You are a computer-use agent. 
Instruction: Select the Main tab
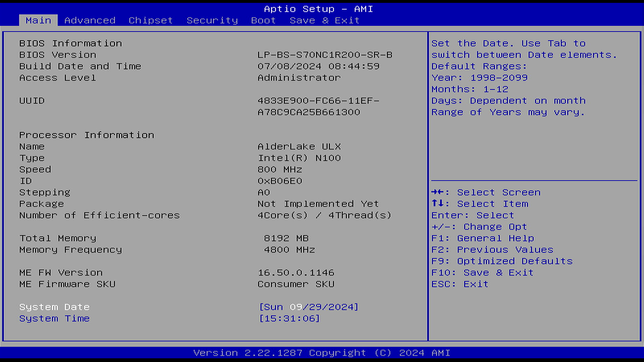point(38,20)
